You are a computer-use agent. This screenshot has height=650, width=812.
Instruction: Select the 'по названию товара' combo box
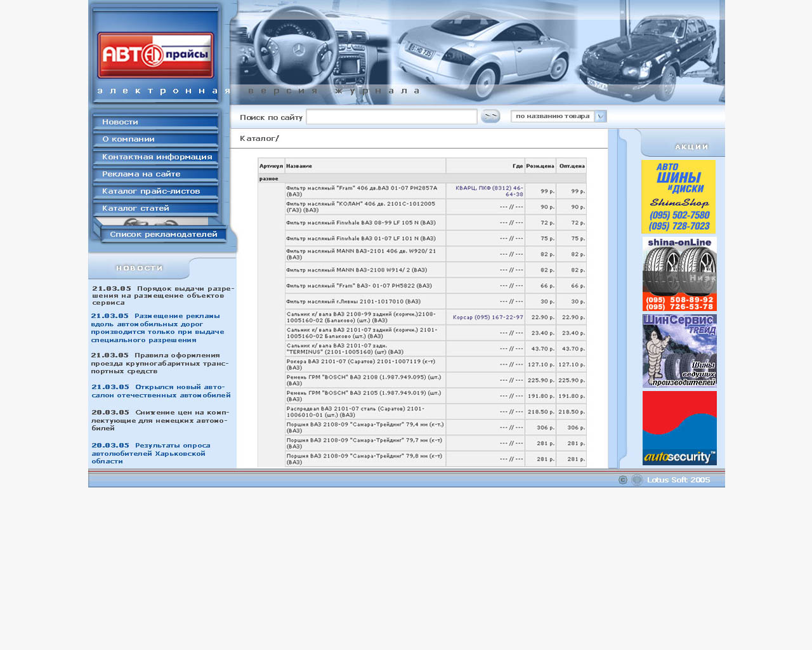click(x=558, y=116)
